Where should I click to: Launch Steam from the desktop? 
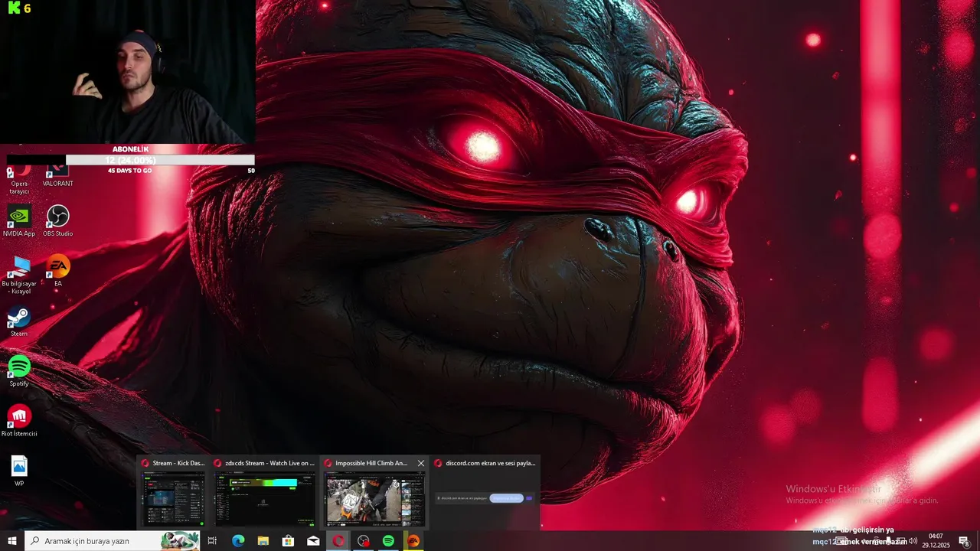pos(19,322)
